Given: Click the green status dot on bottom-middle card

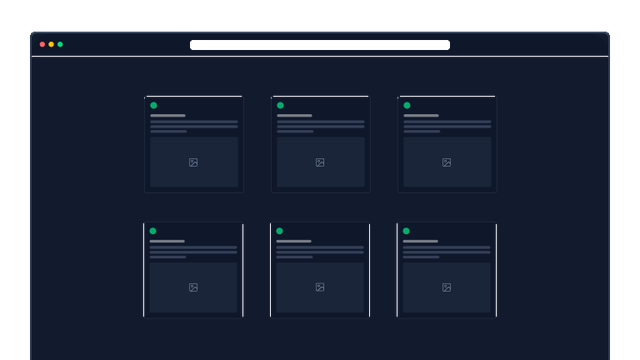Looking at the screenshot, I should click(x=279, y=231).
